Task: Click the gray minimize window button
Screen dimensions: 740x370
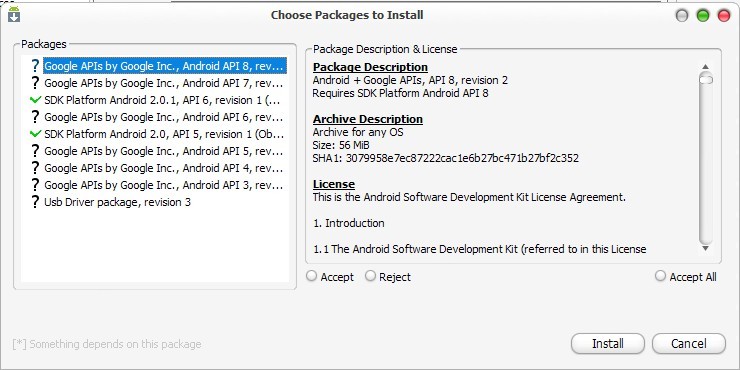Action: pyautogui.click(x=682, y=16)
